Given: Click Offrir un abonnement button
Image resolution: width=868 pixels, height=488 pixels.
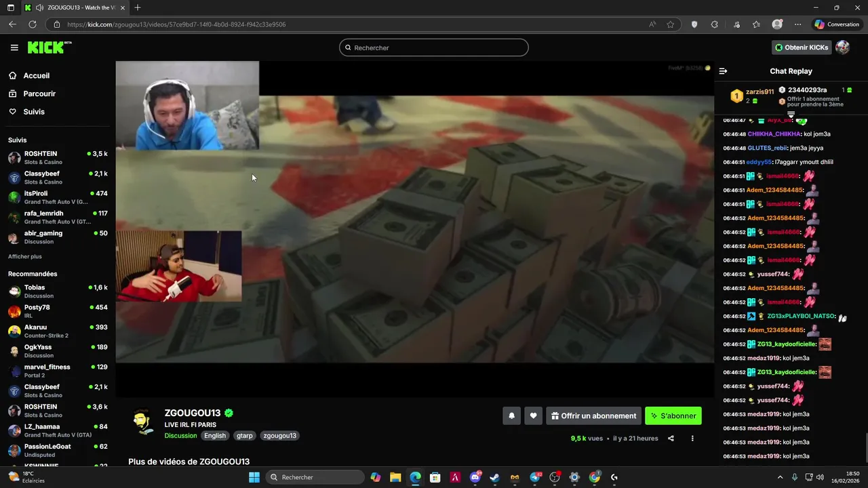Looking at the screenshot, I should tap(593, 416).
